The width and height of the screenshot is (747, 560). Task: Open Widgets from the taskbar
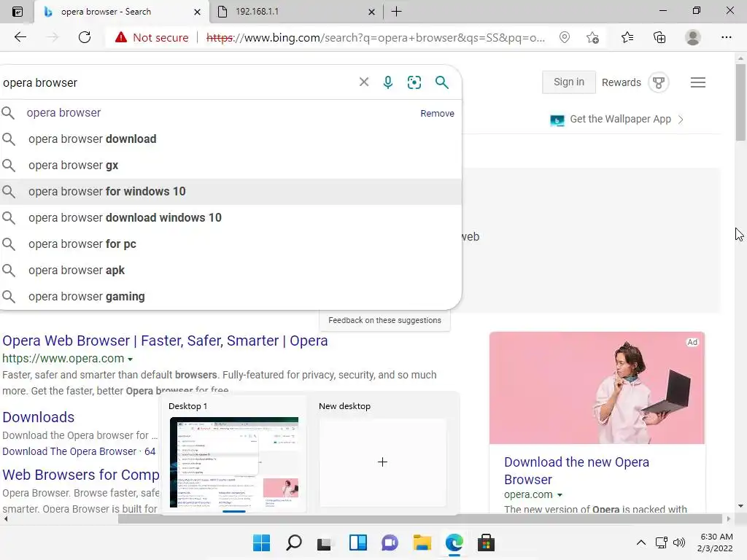pos(357,542)
